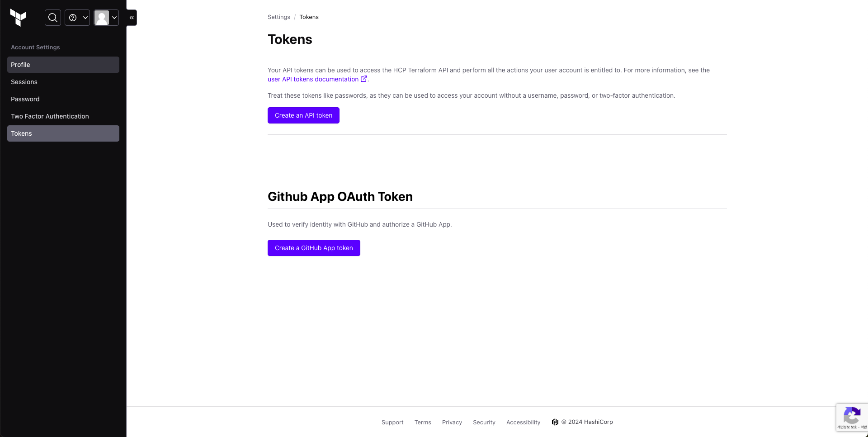This screenshot has width=868, height=437.
Task: Open the Accessibility footer link
Action: pyautogui.click(x=523, y=423)
